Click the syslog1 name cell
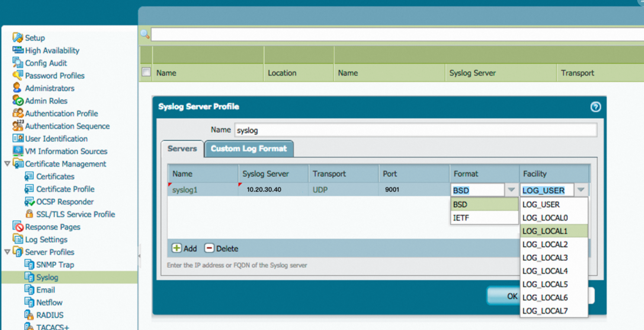Viewport: 644px width, 330px height. point(203,190)
